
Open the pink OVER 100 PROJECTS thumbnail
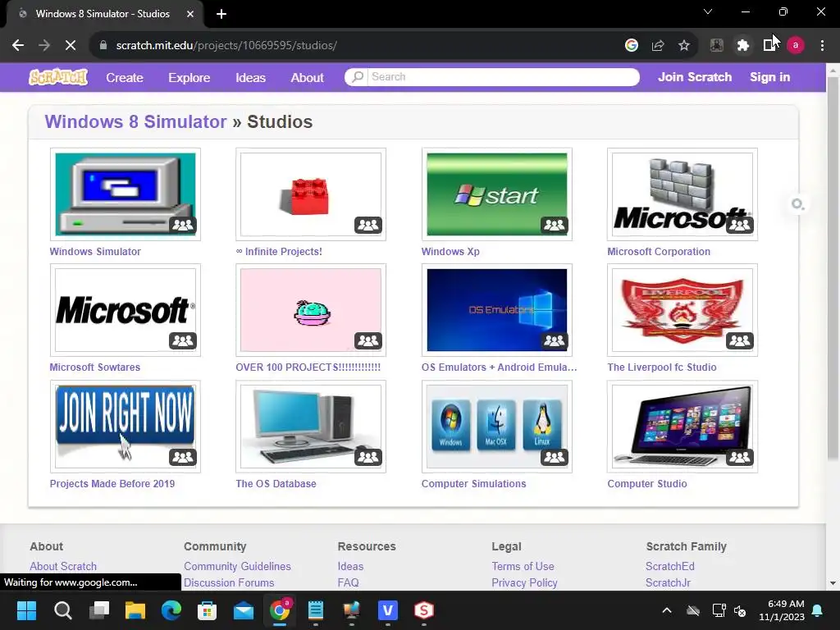311,309
